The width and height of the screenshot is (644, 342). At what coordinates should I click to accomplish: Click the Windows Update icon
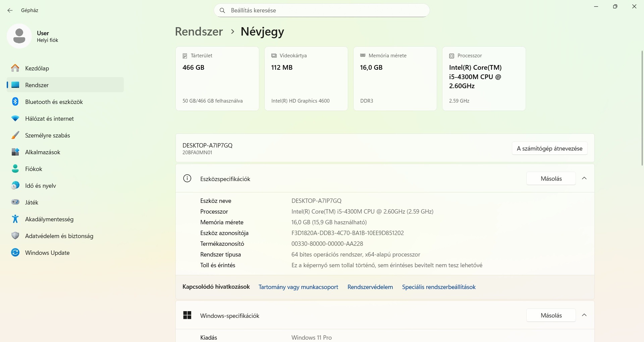pos(15,252)
